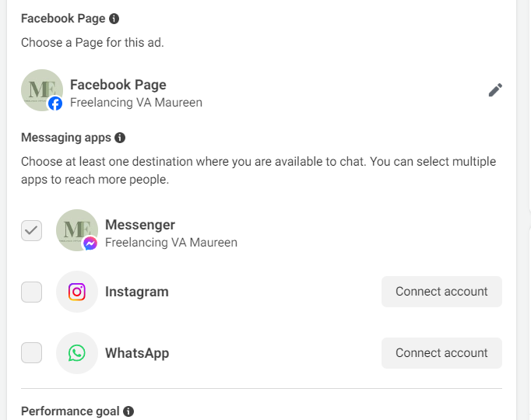Connect account for Instagram
This screenshot has height=420, width=531.
click(x=441, y=292)
